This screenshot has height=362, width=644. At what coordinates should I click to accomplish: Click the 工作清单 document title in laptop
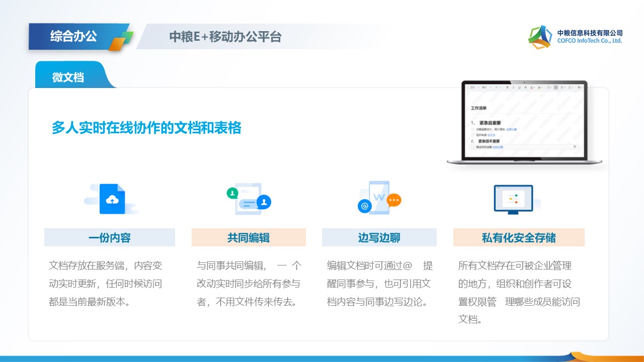coord(478,108)
